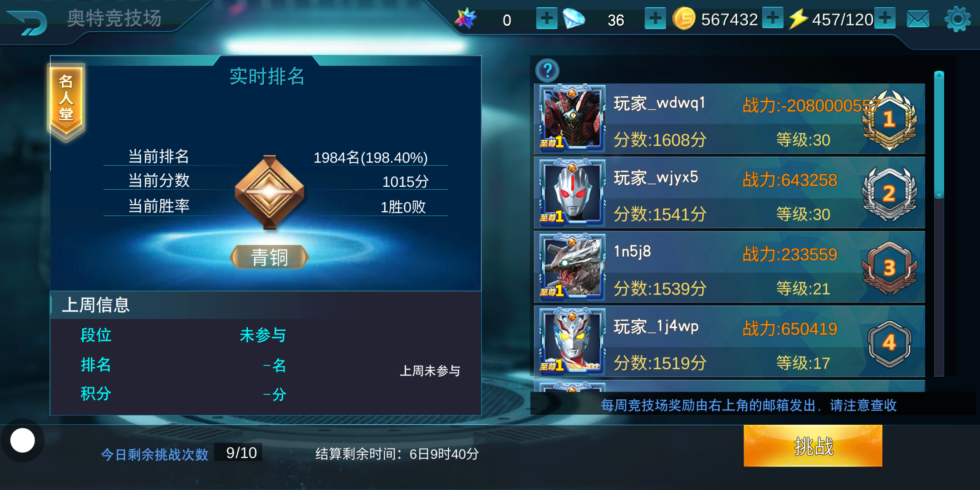Add star gems with the plus button
The height and width of the screenshot is (490, 980).
pyautogui.click(x=547, y=19)
